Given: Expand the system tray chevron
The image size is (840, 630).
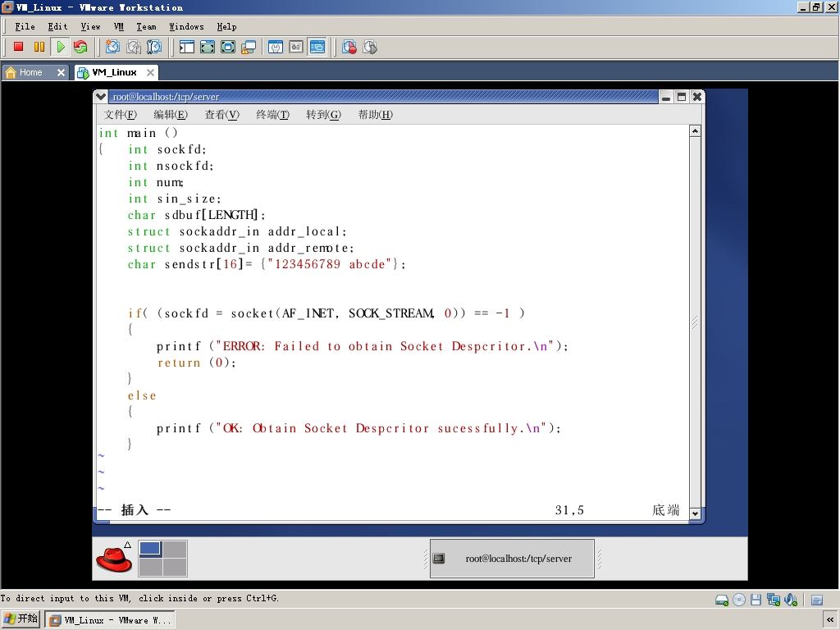Looking at the screenshot, I should (830, 620).
